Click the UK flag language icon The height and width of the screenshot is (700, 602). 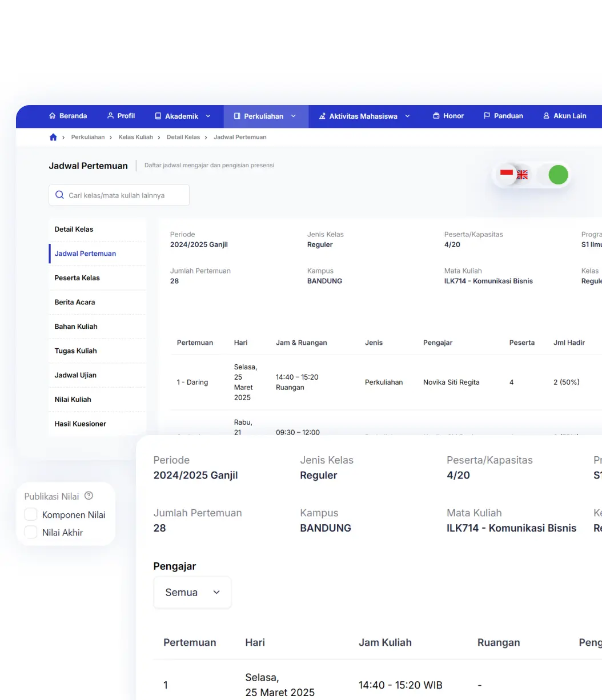pos(522,175)
